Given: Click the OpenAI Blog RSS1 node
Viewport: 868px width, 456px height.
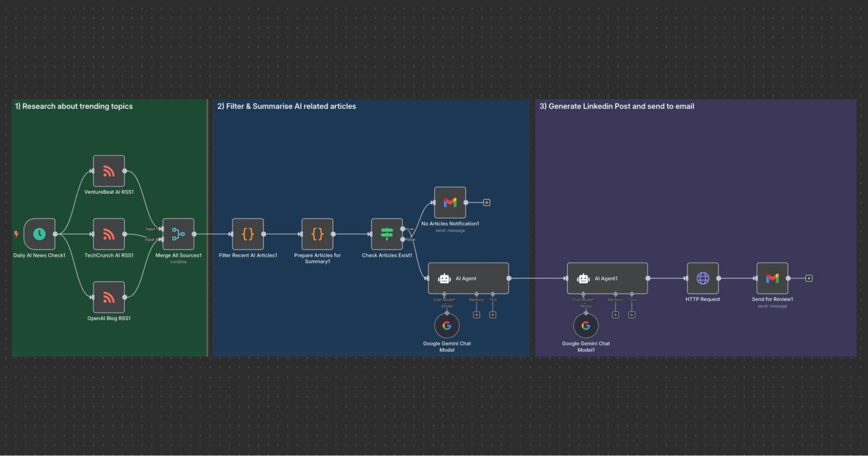Looking at the screenshot, I should [x=109, y=298].
